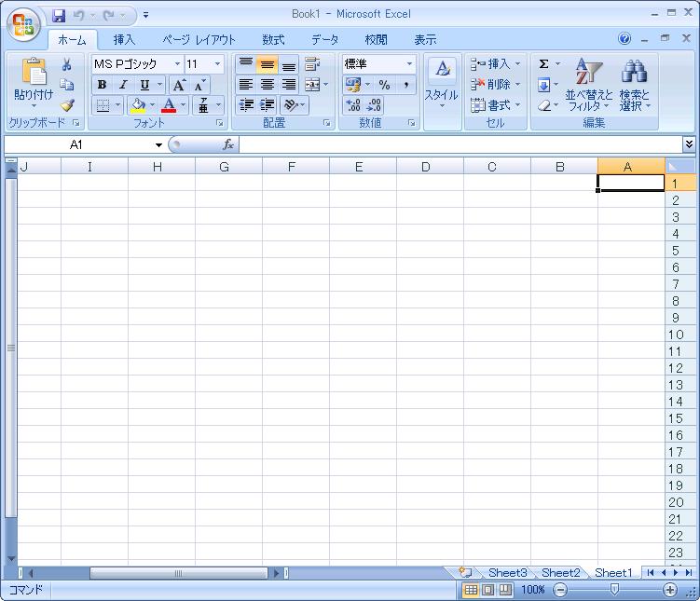The height and width of the screenshot is (601, 700).
Task: Switch to Page Break Preview
Action: pyautogui.click(x=505, y=590)
